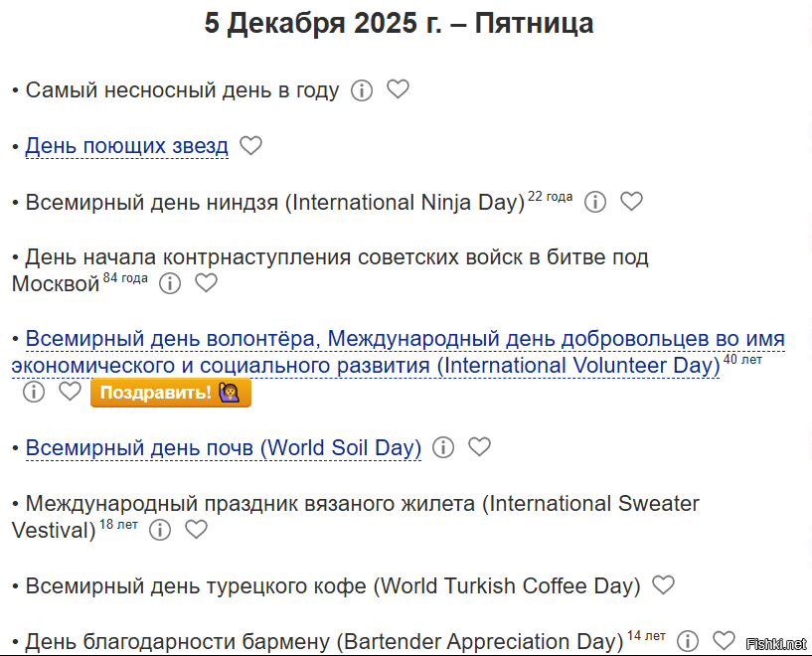Like the World Turkish Coffee Day entry

(x=663, y=584)
